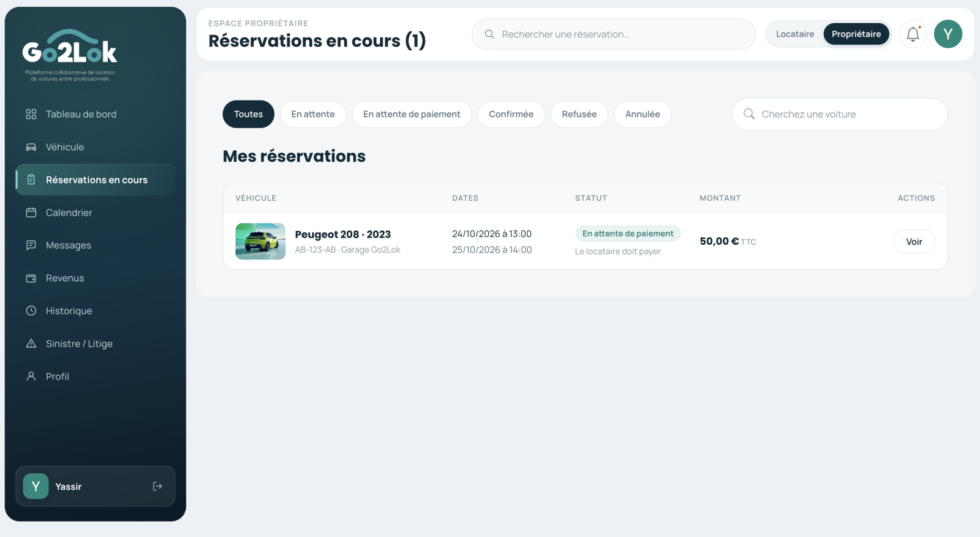
Task: Click the Profil person icon
Action: click(31, 376)
